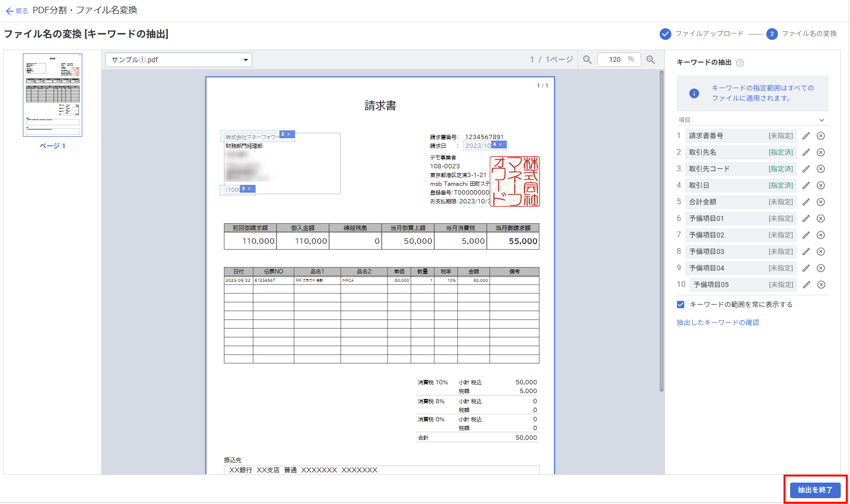Click the zoom in magnifier icon
850x504 pixels.
pyautogui.click(x=650, y=59)
